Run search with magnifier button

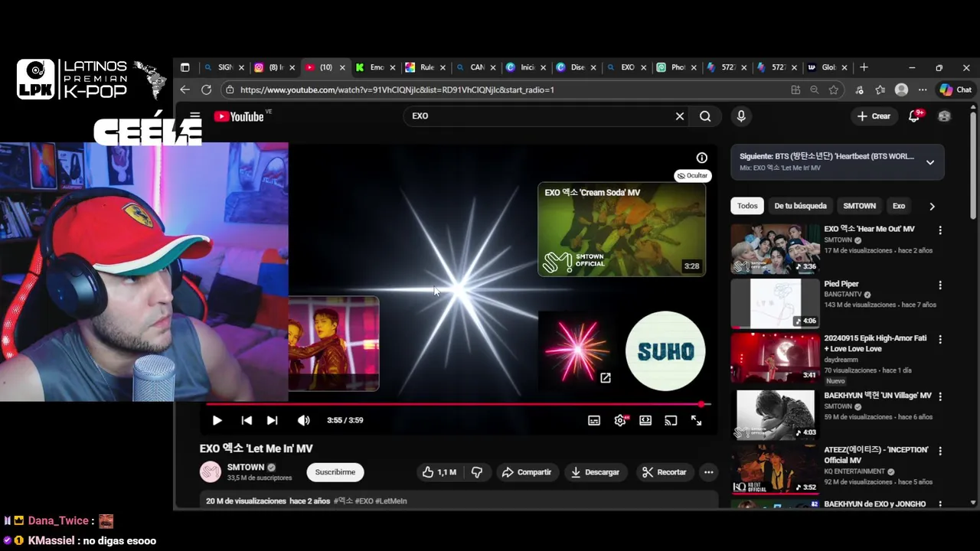[x=705, y=116]
